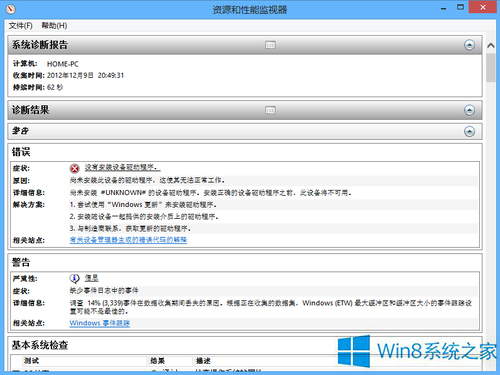
Task: Open the 信息 severity link
Action: 91,278
